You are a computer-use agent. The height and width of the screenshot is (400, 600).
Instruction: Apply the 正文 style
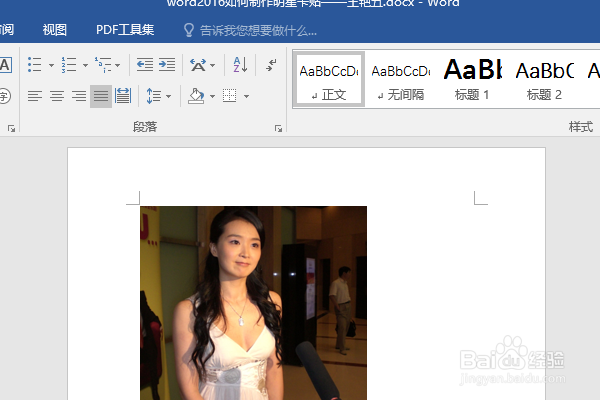tap(329, 79)
